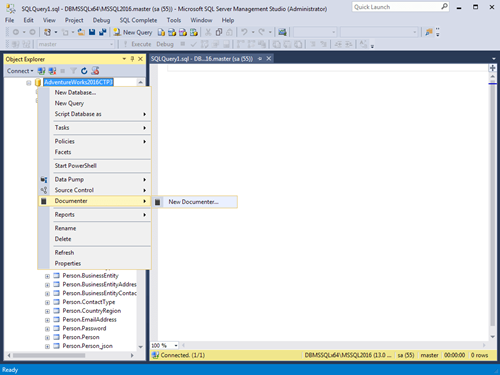Select Delete in context menu

click(95, 239)
